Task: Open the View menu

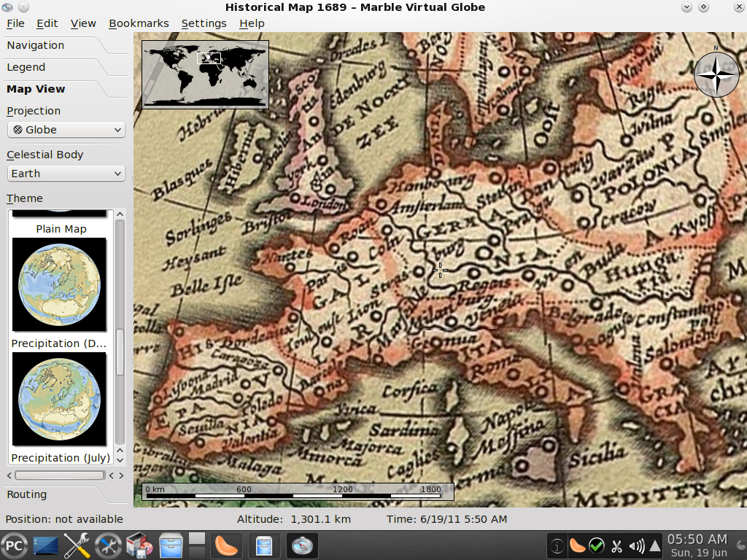Action: pyautogui.click(x=83, y=23)
